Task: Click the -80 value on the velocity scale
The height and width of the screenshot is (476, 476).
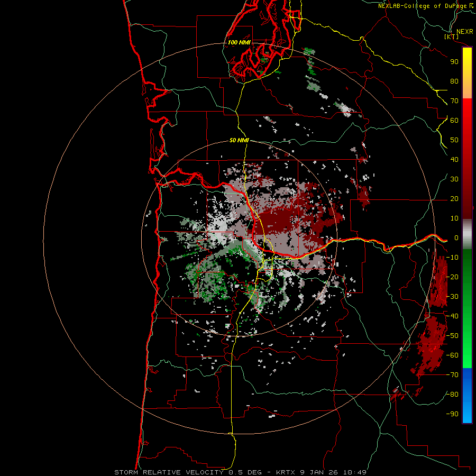Action: 452,395
